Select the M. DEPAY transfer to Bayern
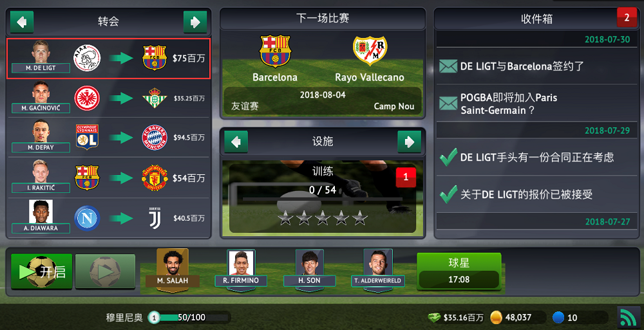This screenshot has width=644, height=330. (x=108, y=138)
